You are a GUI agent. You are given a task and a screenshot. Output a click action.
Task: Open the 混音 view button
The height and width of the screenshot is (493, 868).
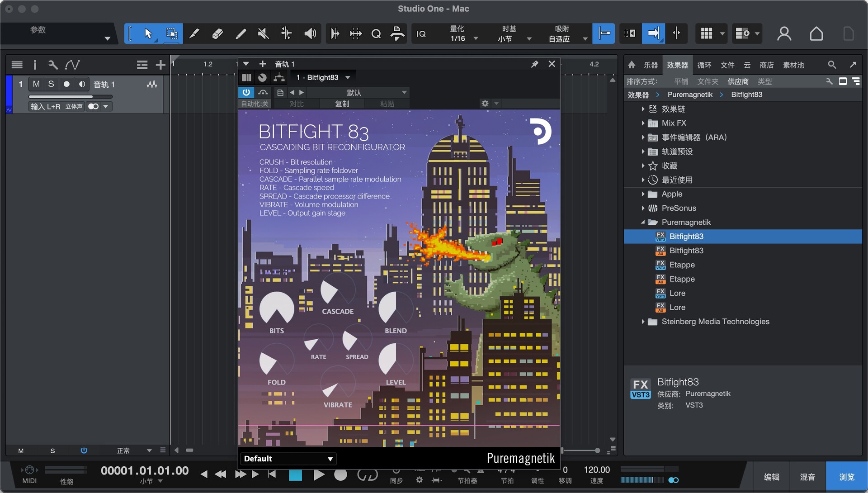[807, 477]
